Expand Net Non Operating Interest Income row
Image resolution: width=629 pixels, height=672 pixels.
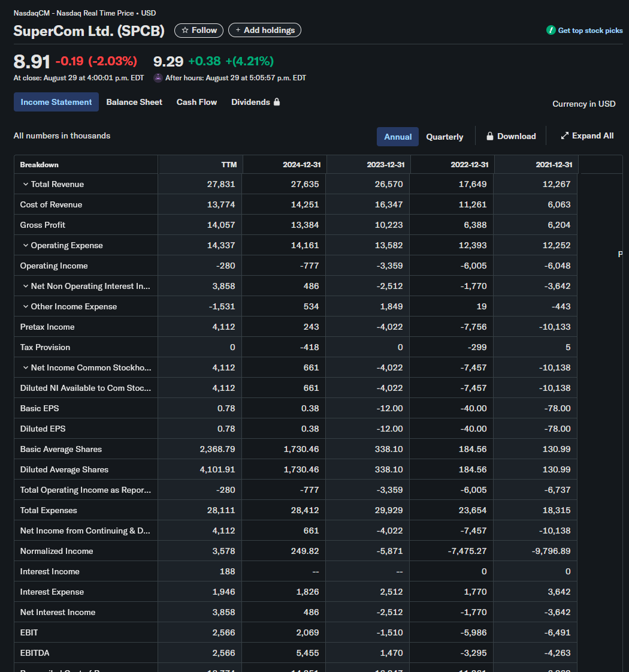pos(26,287)
